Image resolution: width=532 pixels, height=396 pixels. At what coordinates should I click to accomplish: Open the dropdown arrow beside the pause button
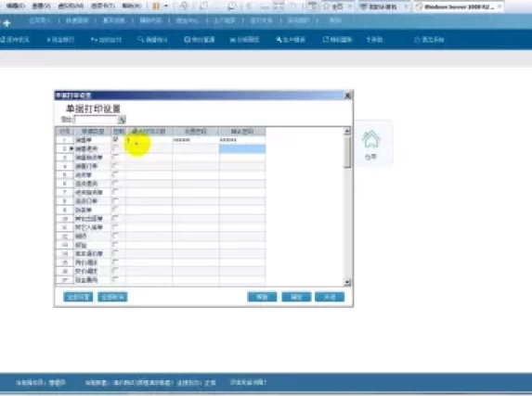coord(166,6)
